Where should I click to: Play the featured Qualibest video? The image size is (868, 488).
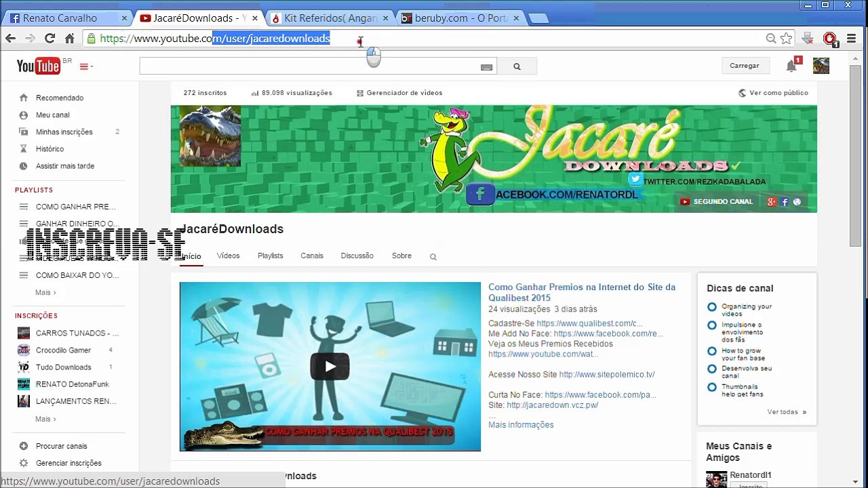pyautogui.click(x=330, y=367)
